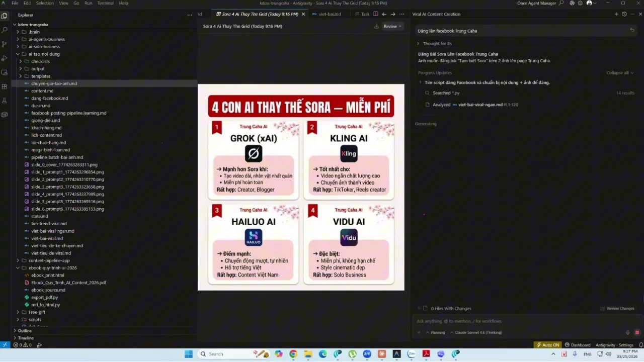The width and height of the screenshot is (644, 362).
Task: Open the Explorer view in activity bar
Action: 5,16
